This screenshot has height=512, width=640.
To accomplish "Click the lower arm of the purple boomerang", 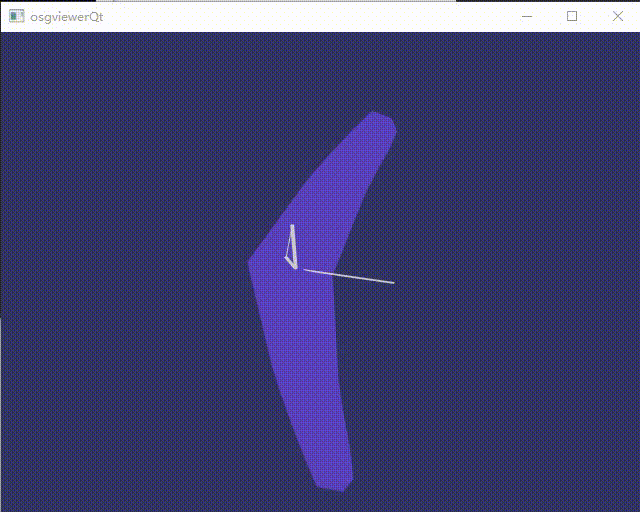I will [305, 380].
